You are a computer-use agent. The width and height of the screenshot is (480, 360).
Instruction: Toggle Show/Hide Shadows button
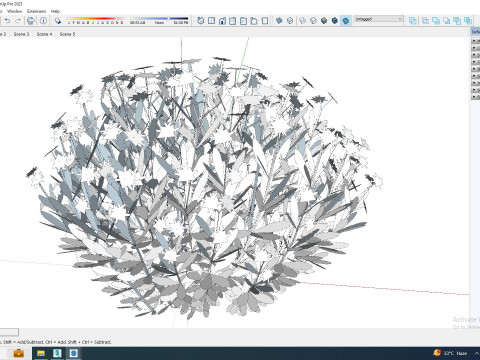58,21
